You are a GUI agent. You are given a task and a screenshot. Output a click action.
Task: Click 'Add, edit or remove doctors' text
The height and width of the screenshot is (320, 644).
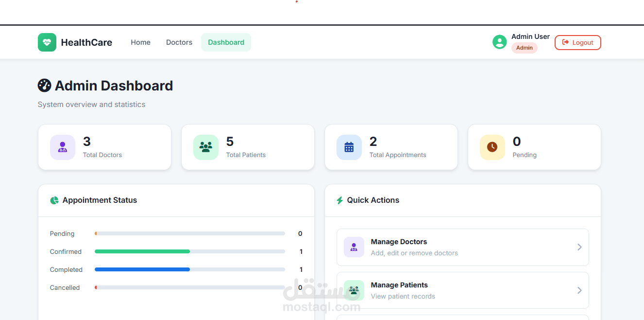(x=414, y=253)
